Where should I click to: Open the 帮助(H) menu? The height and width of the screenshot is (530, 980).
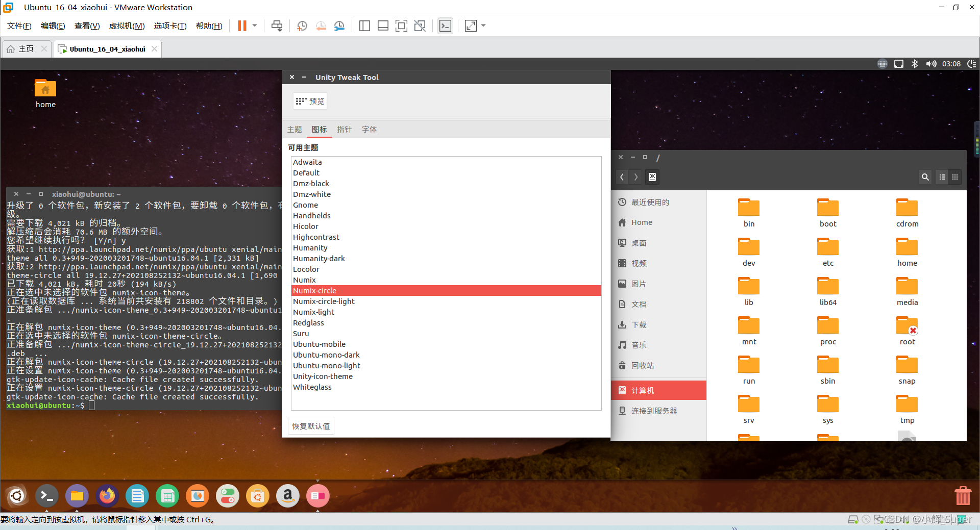(209, 26)
